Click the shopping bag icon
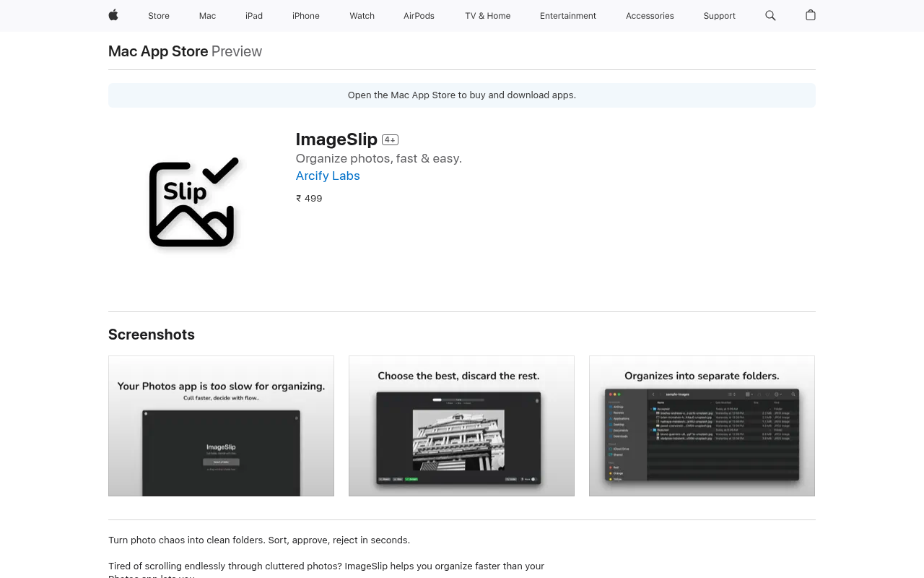Viewport: 924px width, 578px height. point(809,16)
